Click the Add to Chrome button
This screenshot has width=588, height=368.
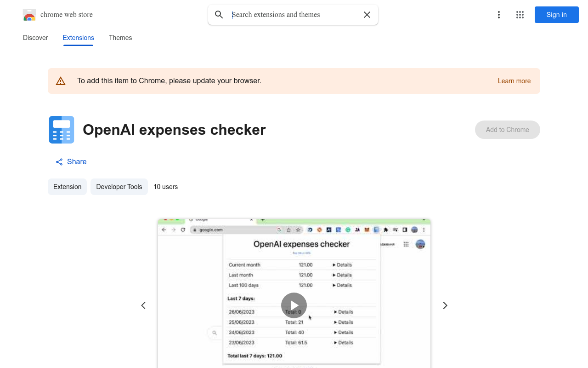tap(507, 130)
